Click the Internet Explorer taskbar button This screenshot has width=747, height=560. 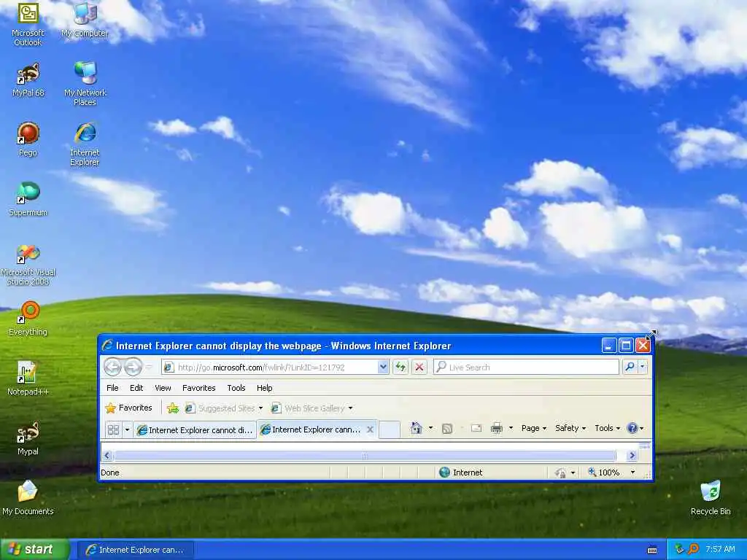[135, 550]
